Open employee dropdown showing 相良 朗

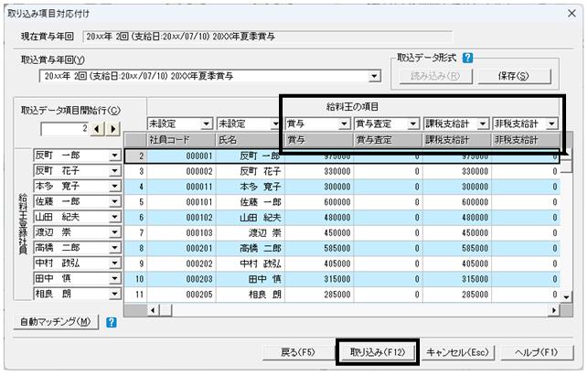(x=114, y=295)
